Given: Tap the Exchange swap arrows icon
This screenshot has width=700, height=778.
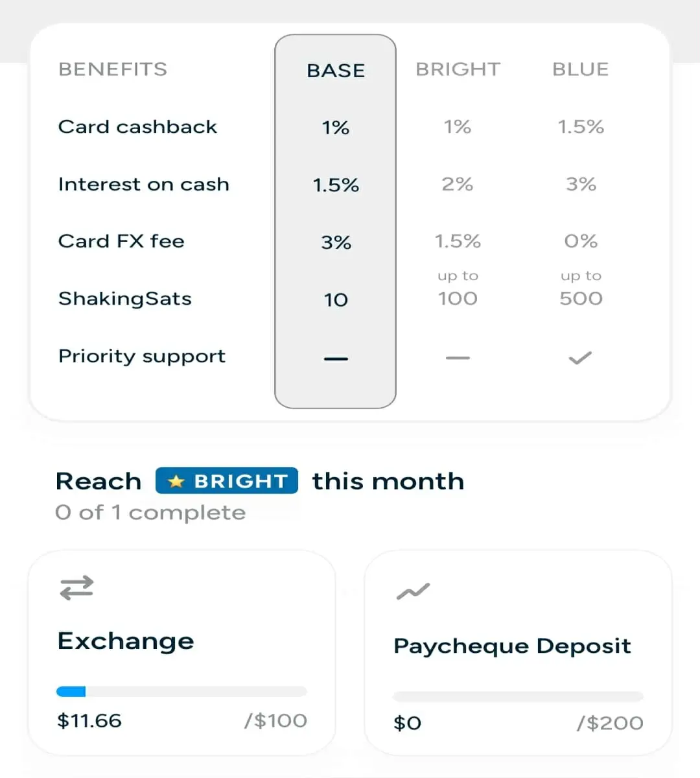Looking at the screenshot, I should (x=76, y=588).
